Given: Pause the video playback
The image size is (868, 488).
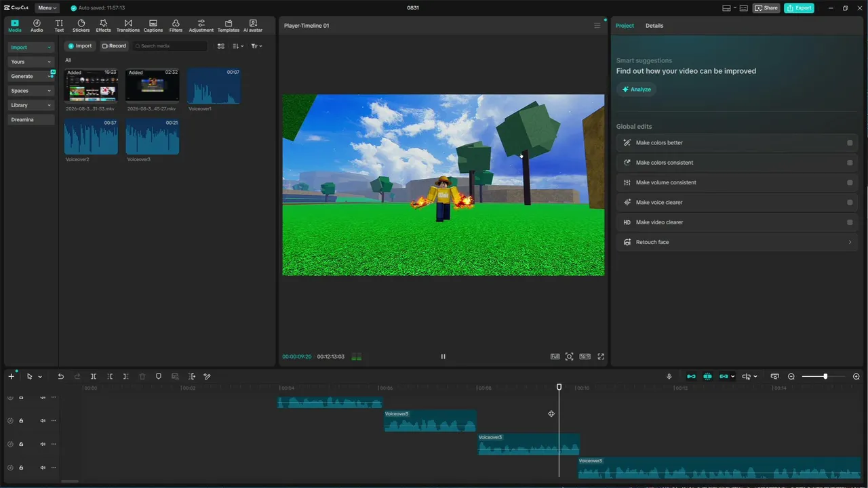Looking at the screenshot, I should [x=443, y=357].
